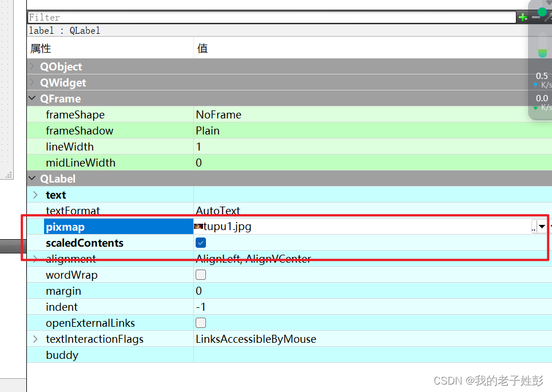Toggle the scaledContents checkbox
The width and height of the screenshot is (552, 392).
coord(201,243)
